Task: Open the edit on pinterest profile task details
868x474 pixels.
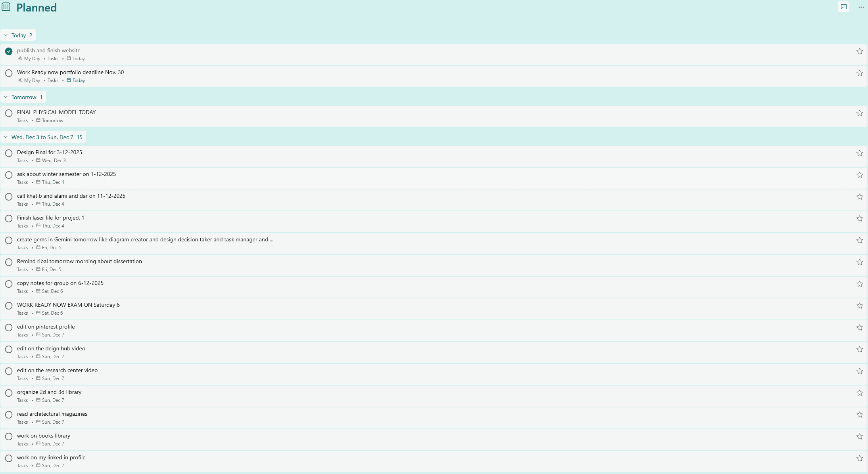Action: pos(46,327)
